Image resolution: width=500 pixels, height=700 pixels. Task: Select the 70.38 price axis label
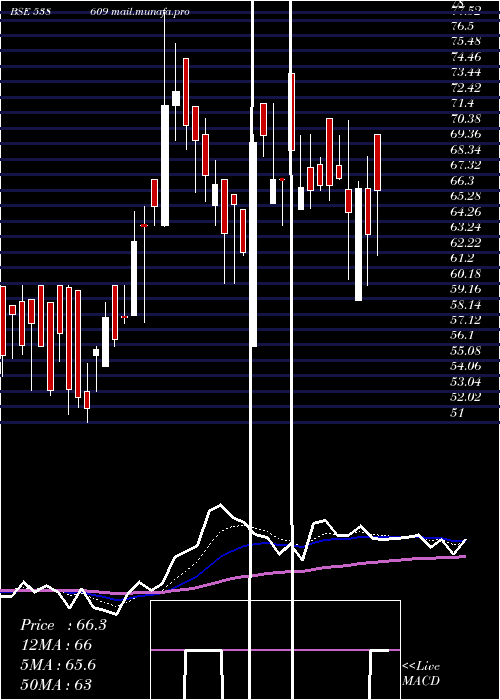466,119
